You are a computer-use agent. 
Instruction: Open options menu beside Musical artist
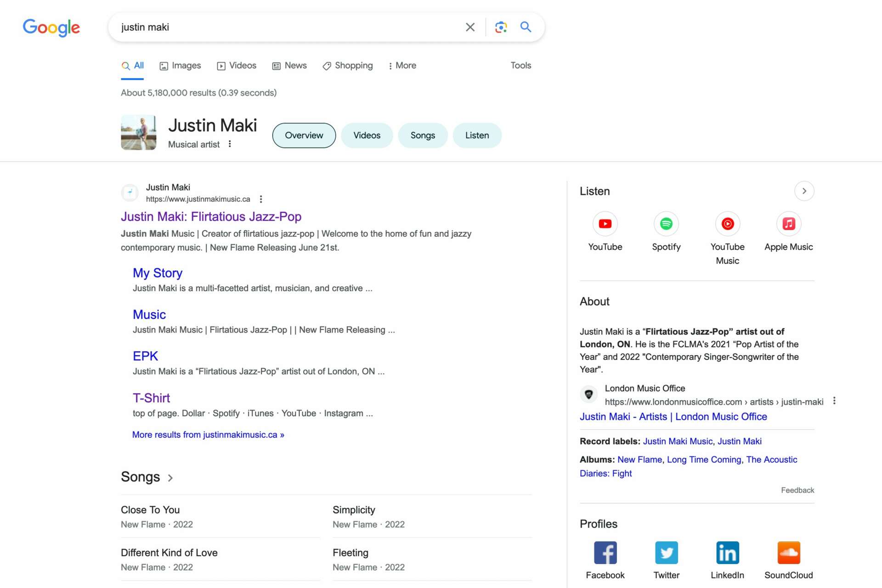(x=230, y=144)
